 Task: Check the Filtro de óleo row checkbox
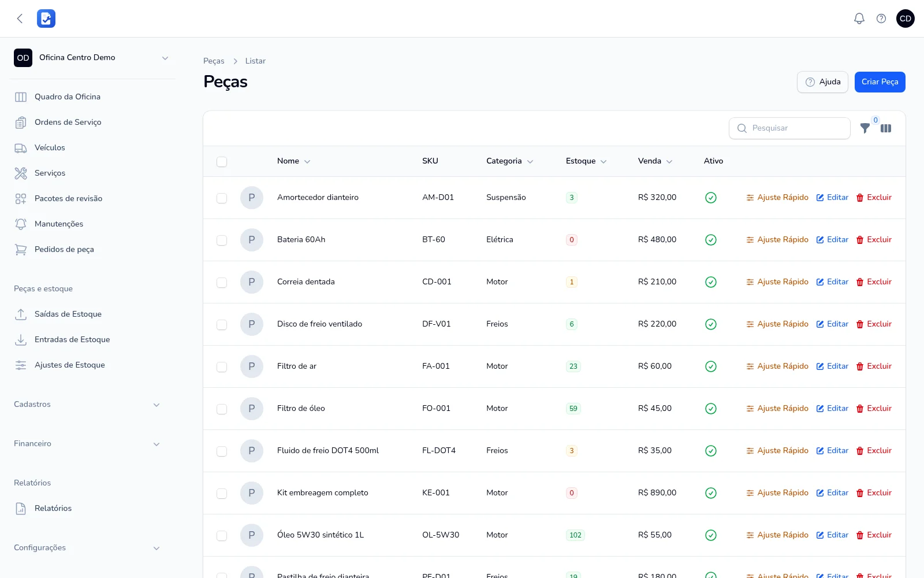[x=222, y=409]
